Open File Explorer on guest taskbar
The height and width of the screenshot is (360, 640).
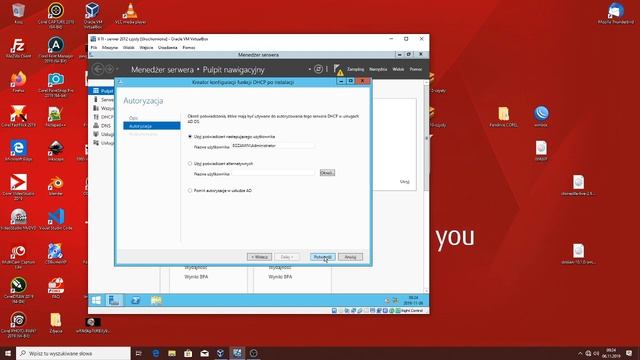point(156,300)
